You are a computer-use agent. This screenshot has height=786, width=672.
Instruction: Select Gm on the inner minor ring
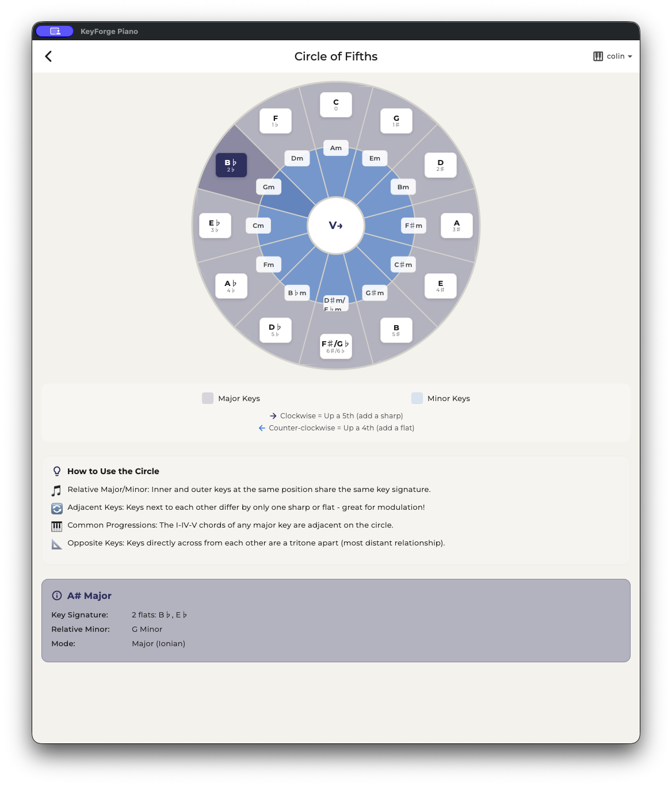pos(268,186)
